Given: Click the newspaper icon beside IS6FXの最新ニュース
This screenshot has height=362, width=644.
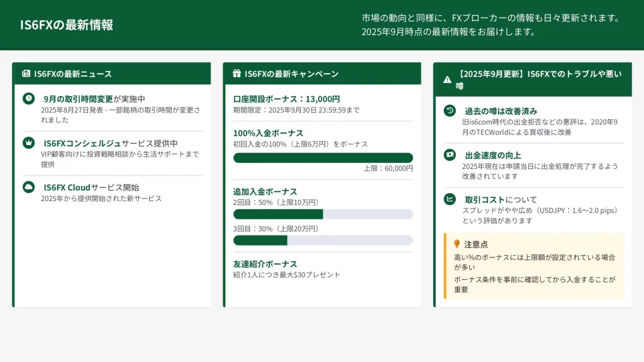Looking at the screenshot, I should (x=26, y=74).
